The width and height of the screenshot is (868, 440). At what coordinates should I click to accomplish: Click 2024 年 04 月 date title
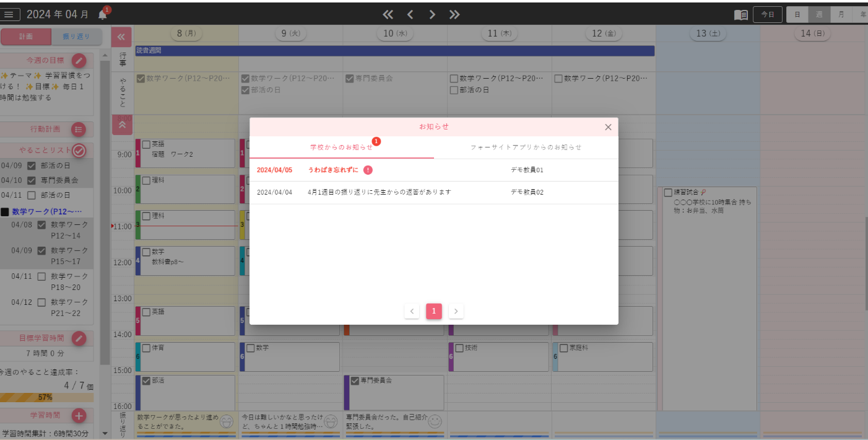pos(58,14)
